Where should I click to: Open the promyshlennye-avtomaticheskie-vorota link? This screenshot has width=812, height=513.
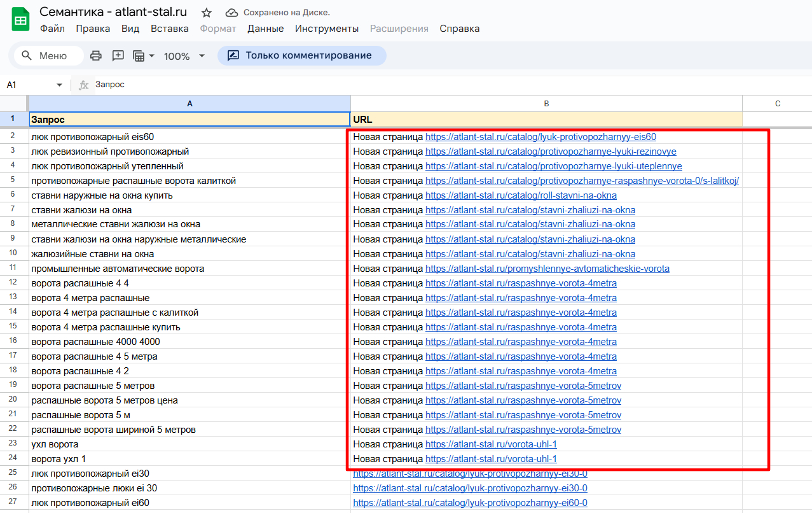pos(547,269)
